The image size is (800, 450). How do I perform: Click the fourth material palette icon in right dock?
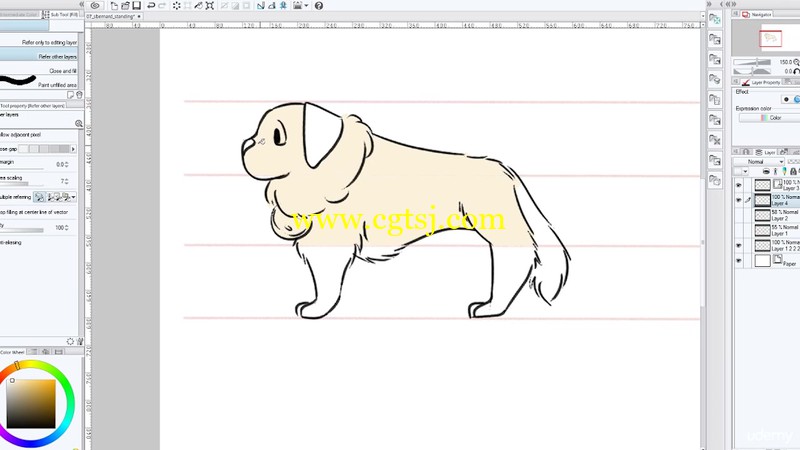coord(715,80)
